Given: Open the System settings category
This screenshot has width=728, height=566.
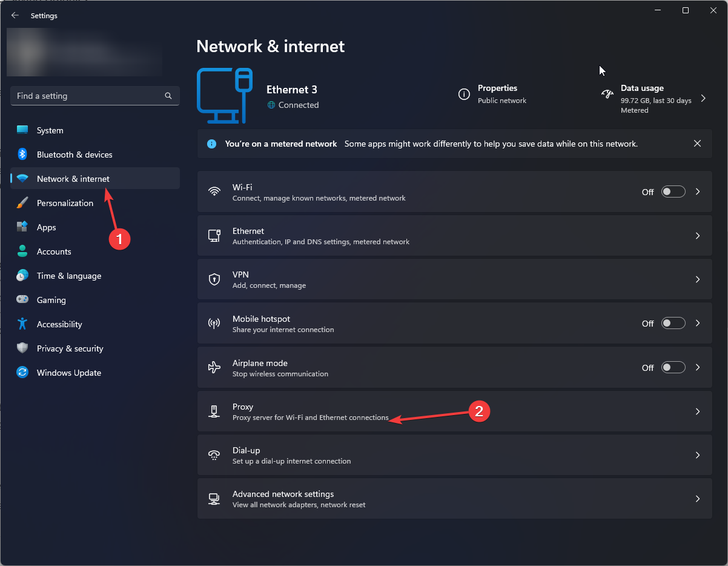Looking at the screenshot, I should [x=95, y=130].
